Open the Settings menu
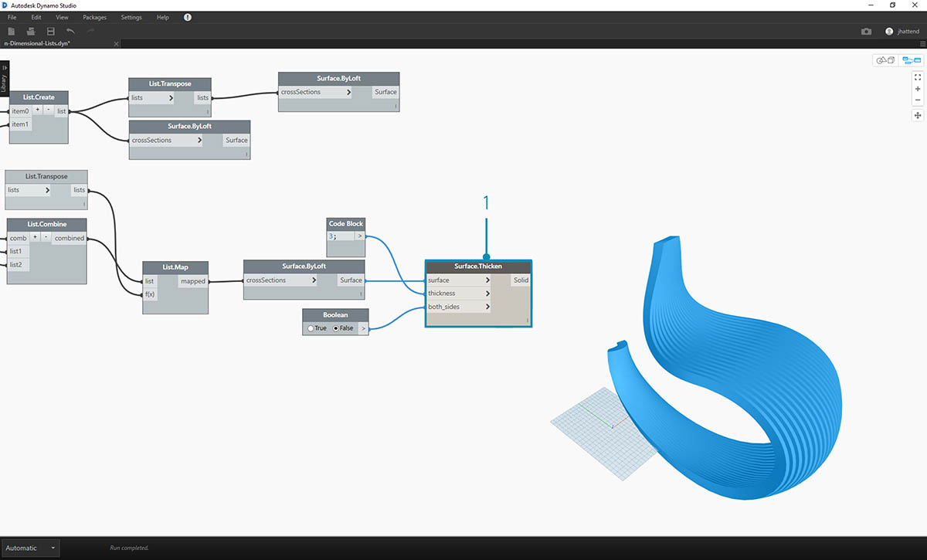 (x=131, y=17)
